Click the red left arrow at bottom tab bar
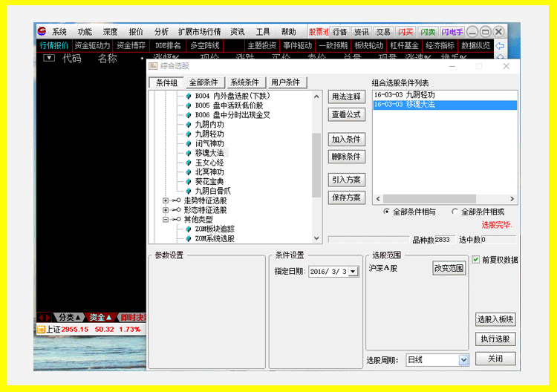The width and height of the screenshot is (557, 392). pos(41,318)
